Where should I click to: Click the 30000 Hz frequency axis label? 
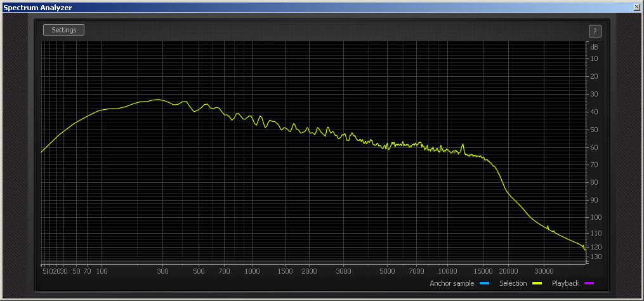click(x=544, y=271)
